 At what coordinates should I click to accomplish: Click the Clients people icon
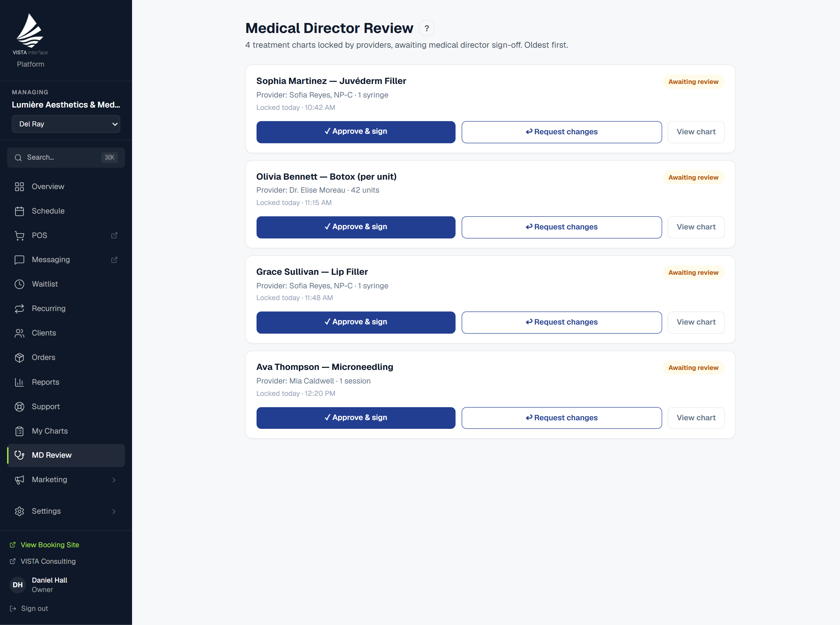click(x=19, y=333)
